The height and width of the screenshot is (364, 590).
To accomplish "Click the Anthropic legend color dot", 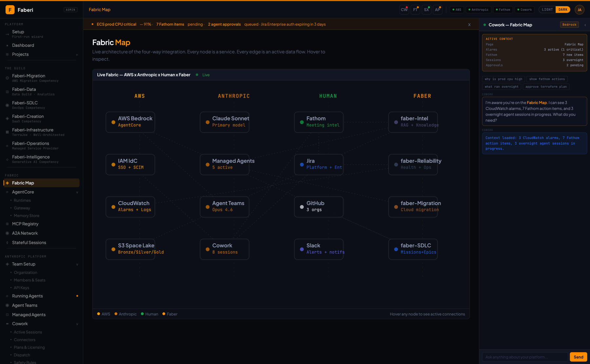I will 116,314.
